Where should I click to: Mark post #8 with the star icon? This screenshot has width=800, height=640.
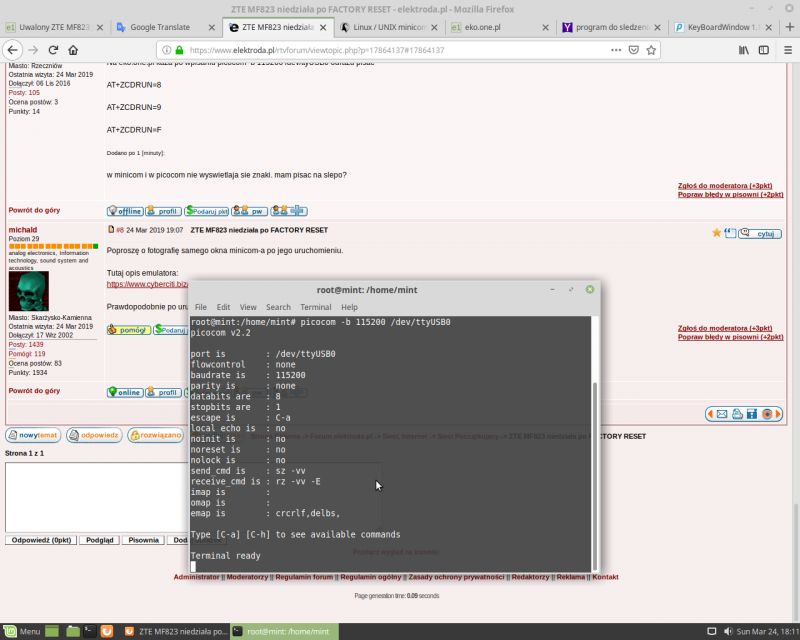point(716,233)
